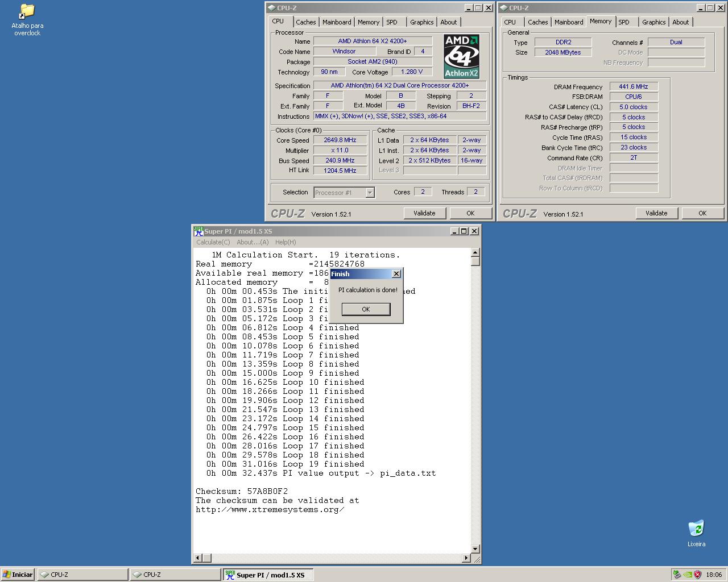Confirm OK in the Finish dialog
Image resolution: width=728 pixels, height=582 pixels.
tap(366, 309)
